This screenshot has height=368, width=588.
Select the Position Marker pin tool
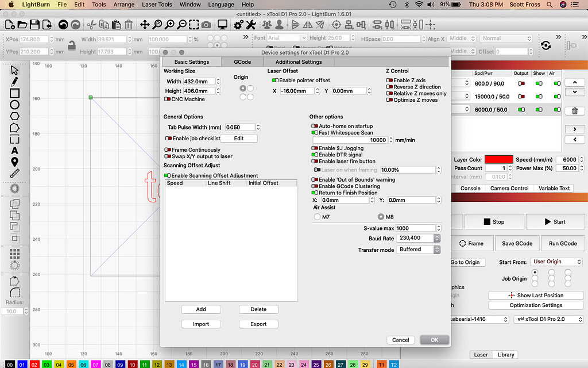[14, 162]
